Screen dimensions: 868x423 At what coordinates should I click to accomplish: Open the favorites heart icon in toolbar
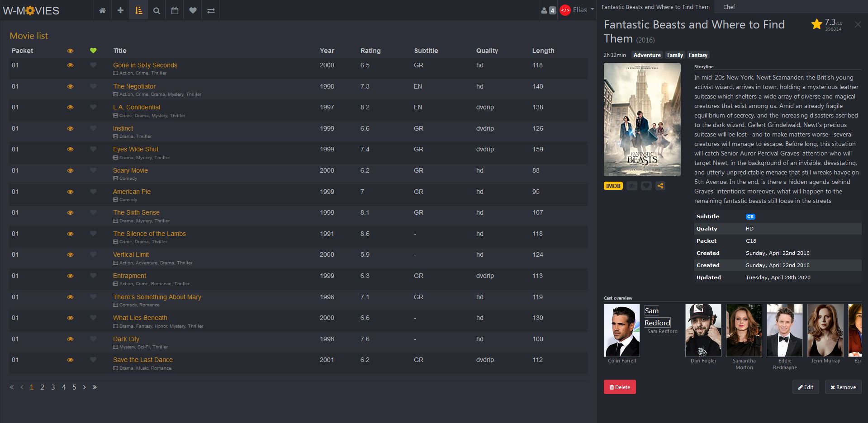193,10
